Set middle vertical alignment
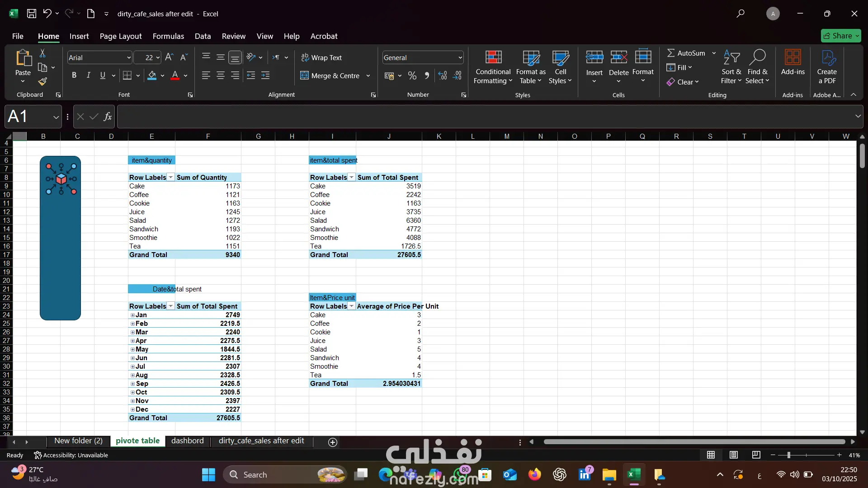 [x=220, y=57]
